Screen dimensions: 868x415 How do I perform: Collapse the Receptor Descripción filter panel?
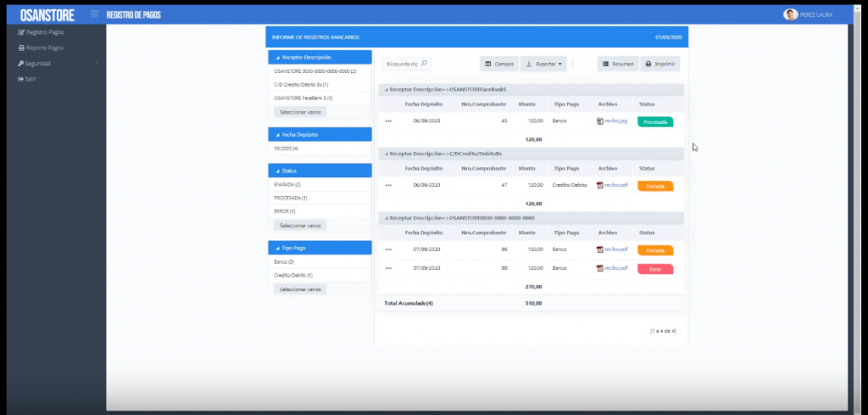point(320,57)
